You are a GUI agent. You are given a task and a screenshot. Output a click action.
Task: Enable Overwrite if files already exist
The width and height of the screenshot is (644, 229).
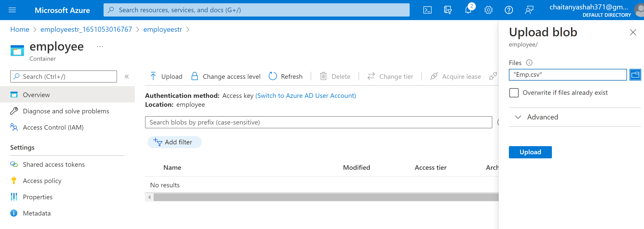coord(514,93)
